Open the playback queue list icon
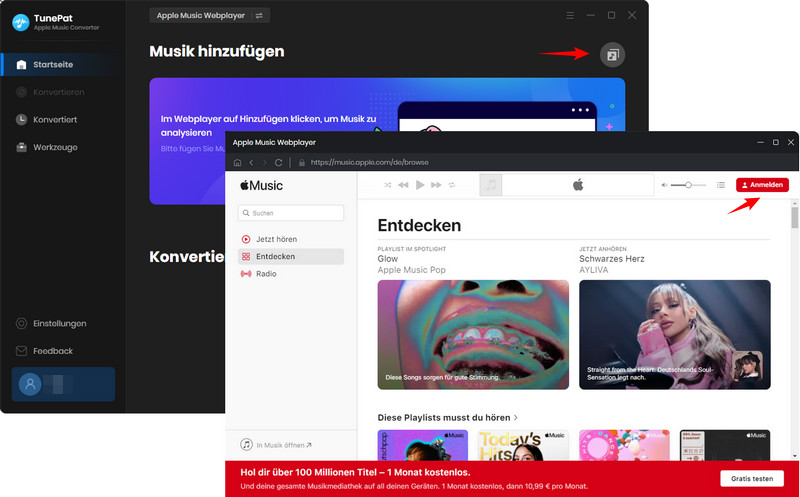 [x=721, y=185]
